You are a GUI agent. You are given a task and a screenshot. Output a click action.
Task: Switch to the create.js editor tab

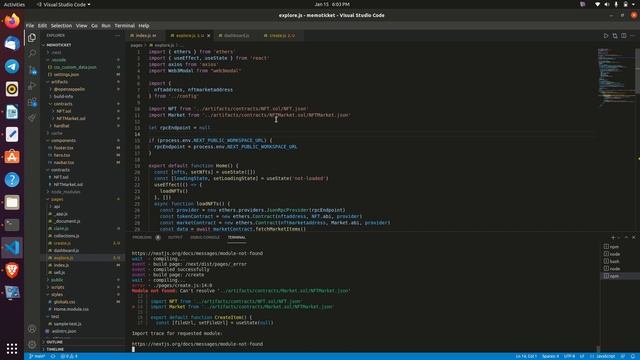click(281, 36)
